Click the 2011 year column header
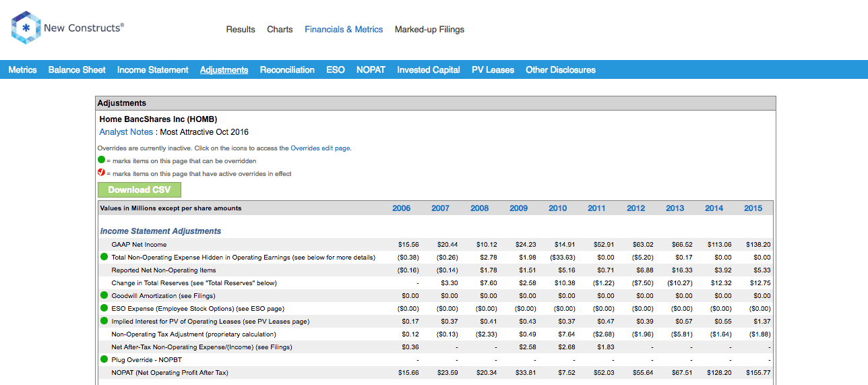 (597, 208)
